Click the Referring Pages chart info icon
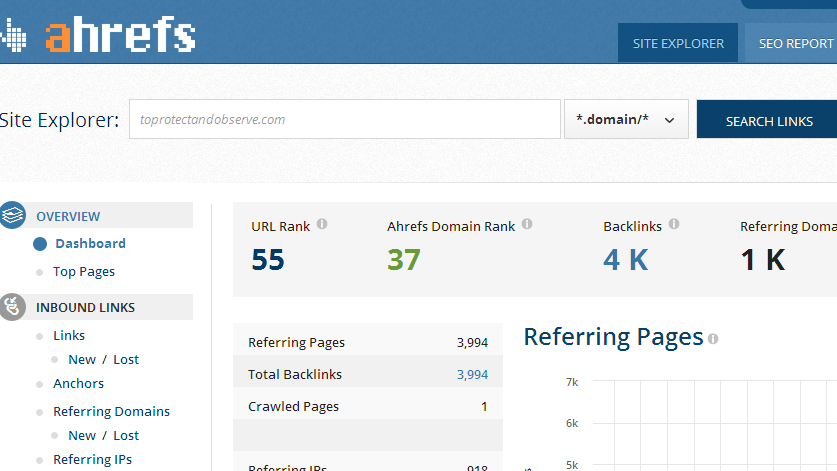The height and width of the screenshot is (471, 837). pos(713,339)
